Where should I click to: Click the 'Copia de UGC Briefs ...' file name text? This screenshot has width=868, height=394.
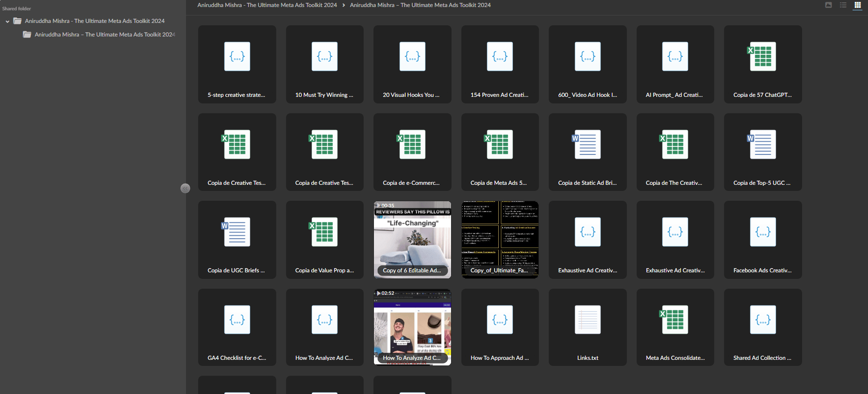click(x=236, y=270)
